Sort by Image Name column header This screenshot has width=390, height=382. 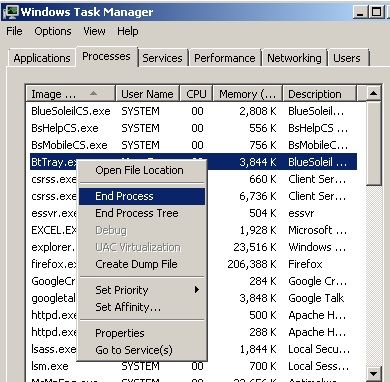[70, 94]
